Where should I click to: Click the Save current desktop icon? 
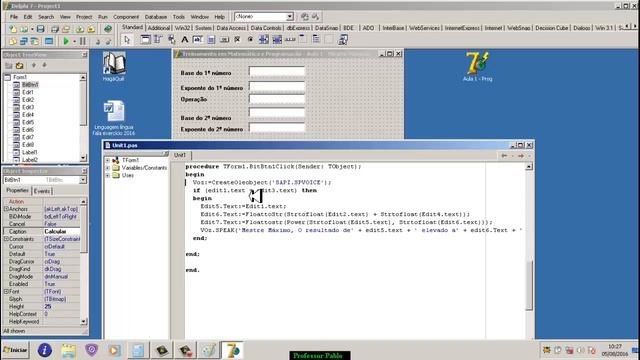pos(304,17)
